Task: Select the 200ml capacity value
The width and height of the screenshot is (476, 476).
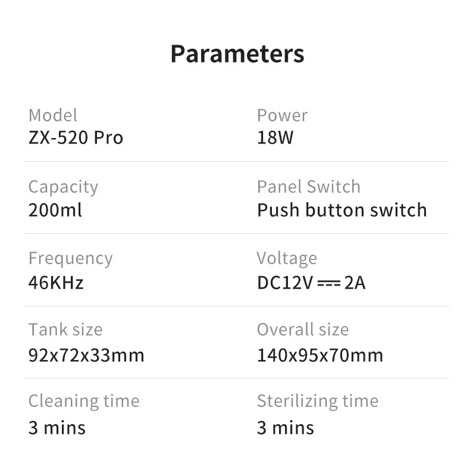Action: click(55, 210)
